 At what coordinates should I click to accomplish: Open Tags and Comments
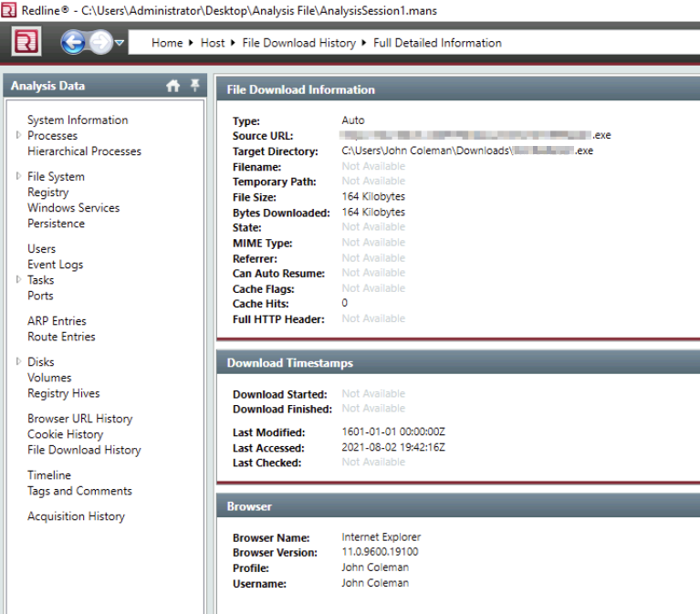pos(79,491)
